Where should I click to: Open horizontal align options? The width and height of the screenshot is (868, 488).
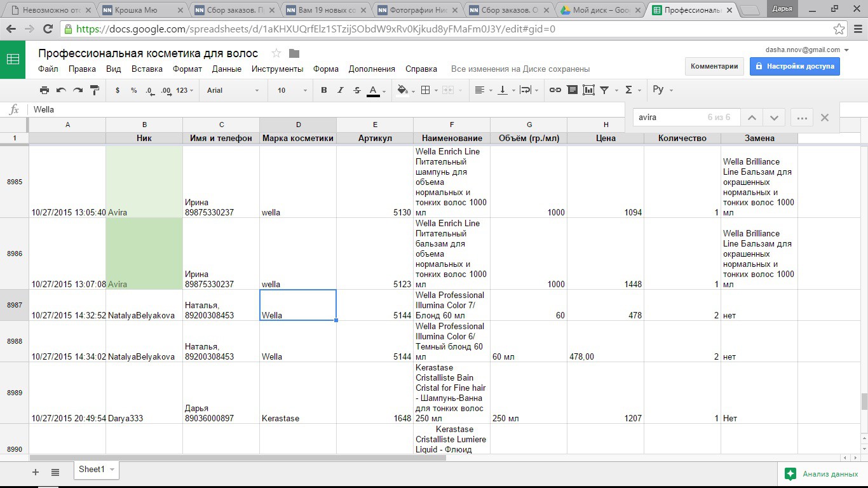(484, 90)
